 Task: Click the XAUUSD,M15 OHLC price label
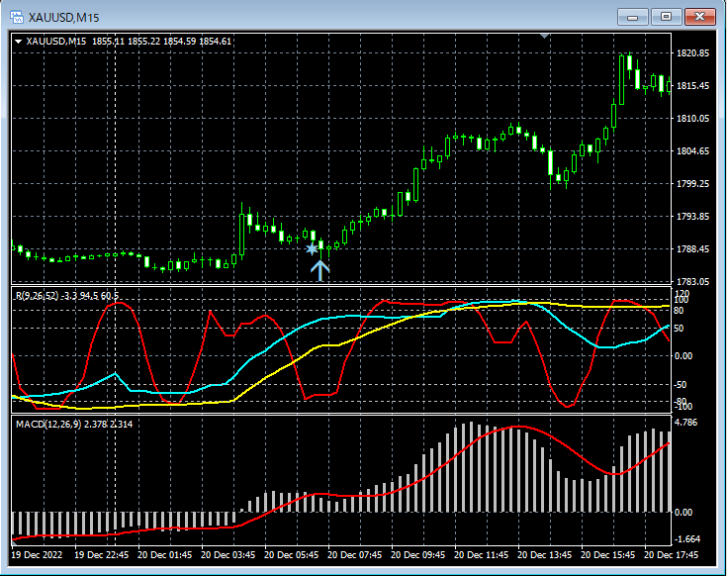click(x=129, y=42)
